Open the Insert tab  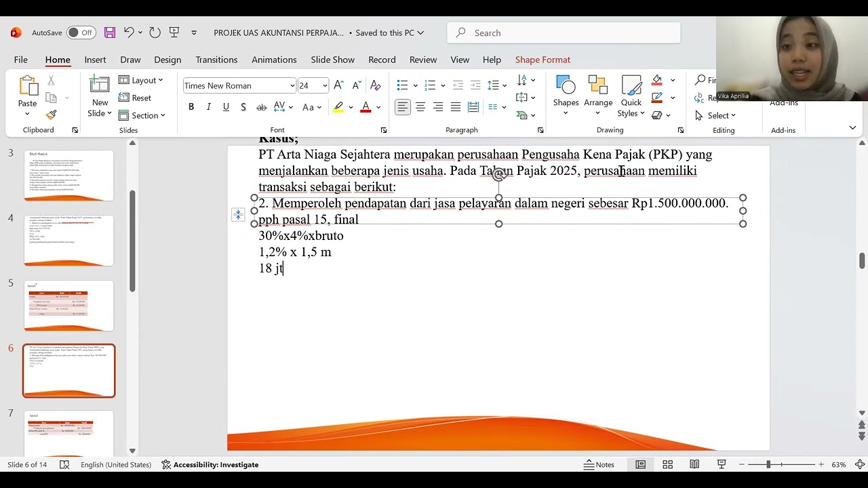pos(95,60)
